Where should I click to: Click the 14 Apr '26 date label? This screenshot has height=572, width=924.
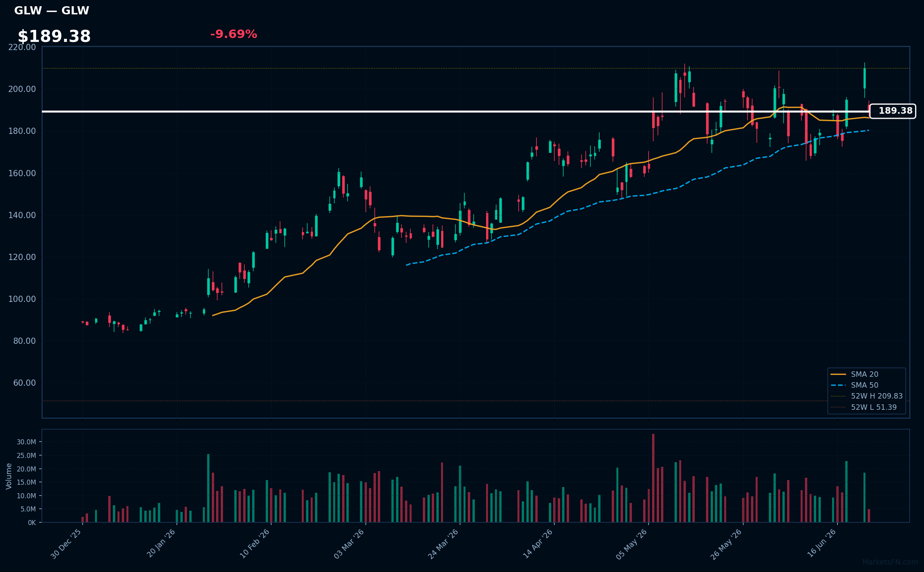[538, 544]
